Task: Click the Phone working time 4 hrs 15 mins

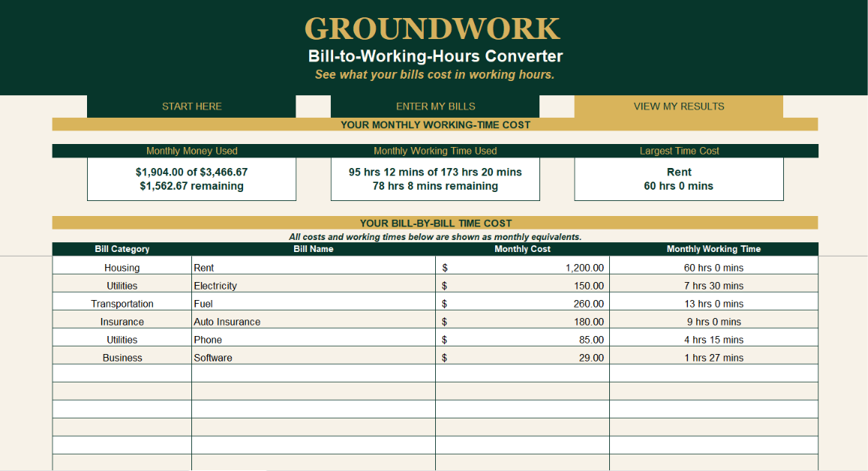Action: click(713, 339)
